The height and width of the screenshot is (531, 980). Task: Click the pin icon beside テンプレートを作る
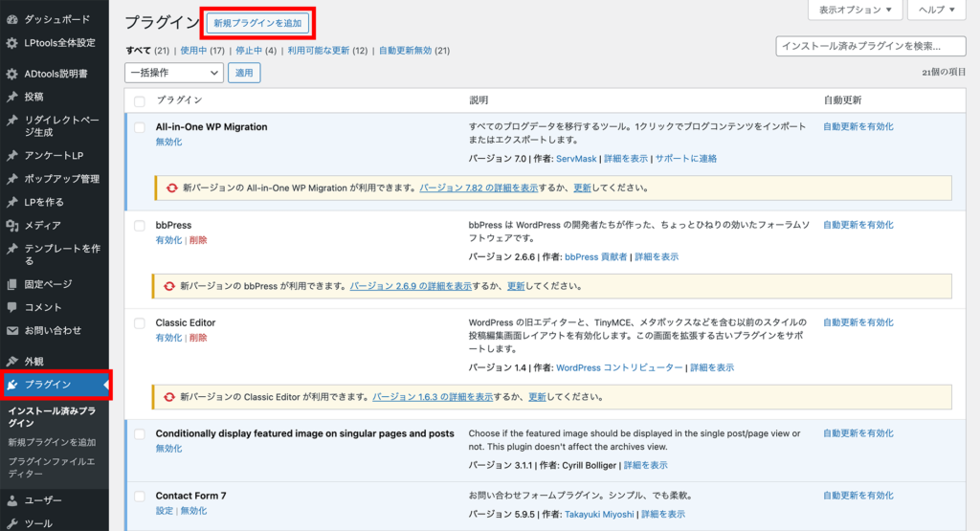[11, 249]
